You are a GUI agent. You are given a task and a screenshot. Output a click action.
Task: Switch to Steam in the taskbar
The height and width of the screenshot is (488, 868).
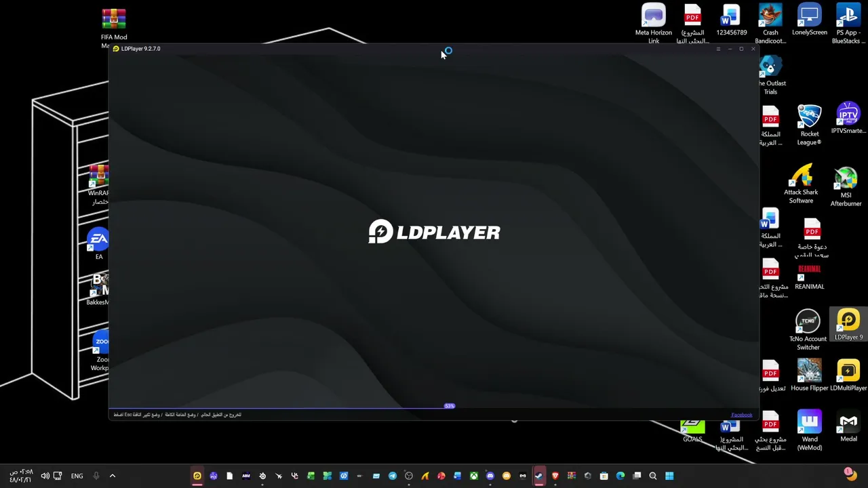539,476
